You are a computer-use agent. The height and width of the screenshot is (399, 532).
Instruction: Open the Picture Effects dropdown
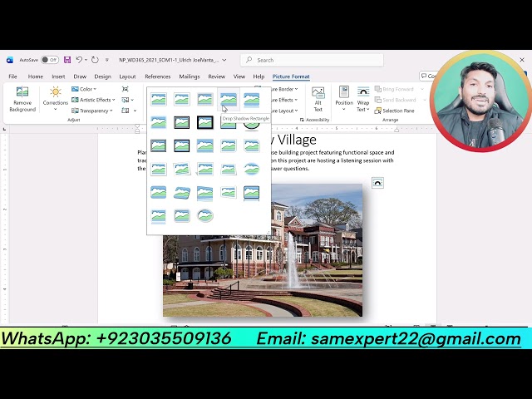point(284,100)
